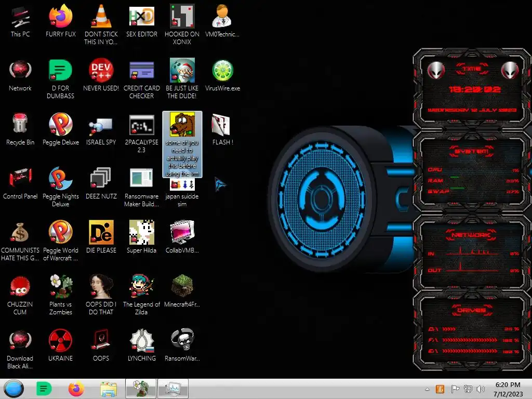Select the 2PACALYPSE 2.3 console icon

tap(142, 125)
